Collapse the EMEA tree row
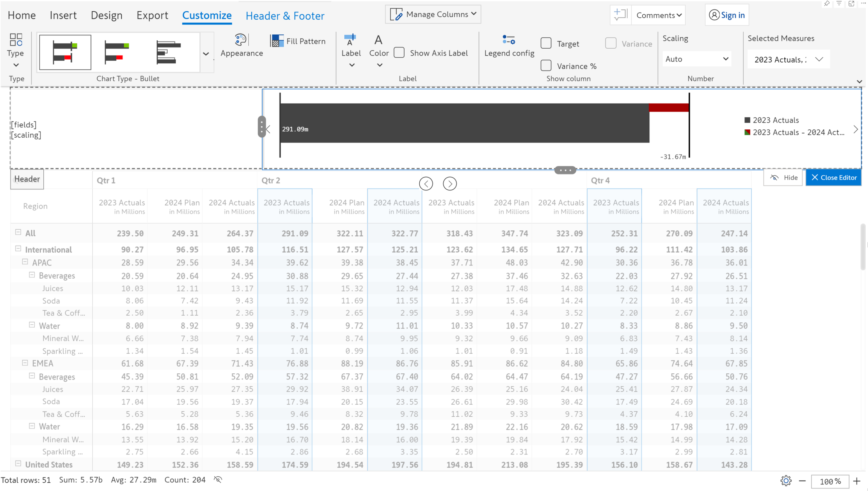The width and height of the screenshot is (868, 491). 25,363
